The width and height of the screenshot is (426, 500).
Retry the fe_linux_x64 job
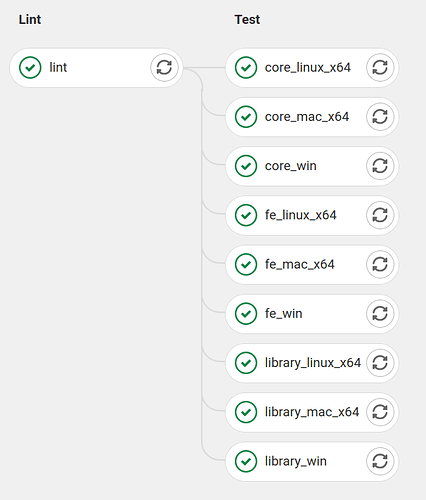point(380,215)
